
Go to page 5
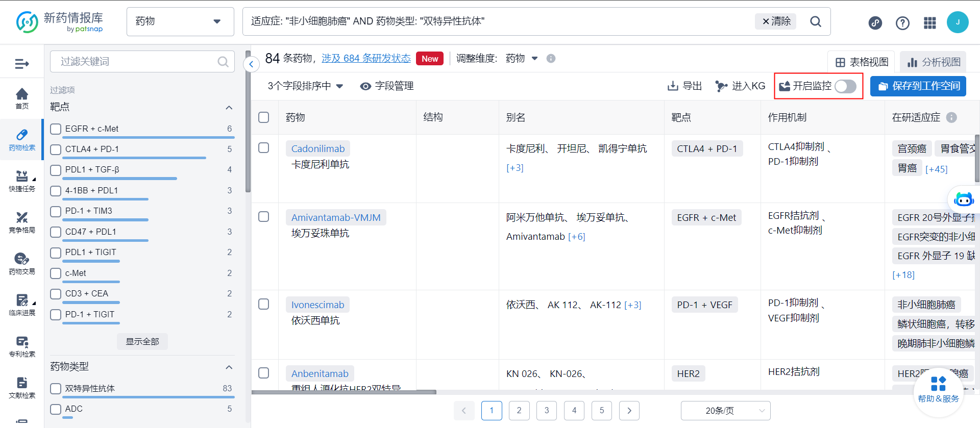[602, 411]
